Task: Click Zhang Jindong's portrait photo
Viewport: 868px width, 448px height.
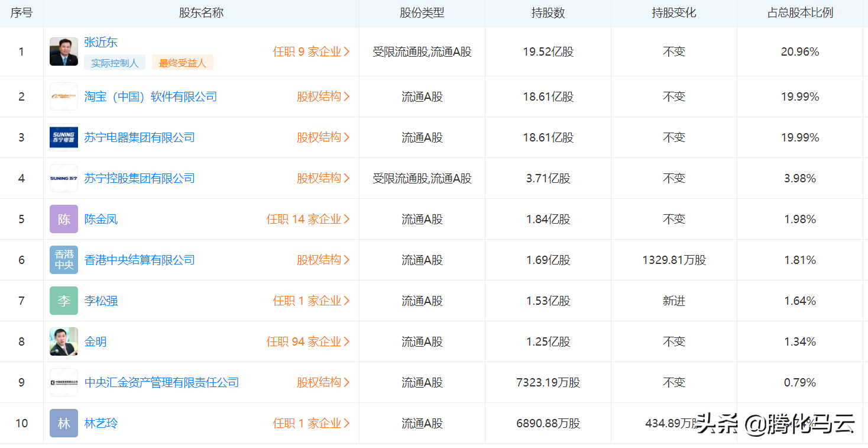Action: coord(64,51)
